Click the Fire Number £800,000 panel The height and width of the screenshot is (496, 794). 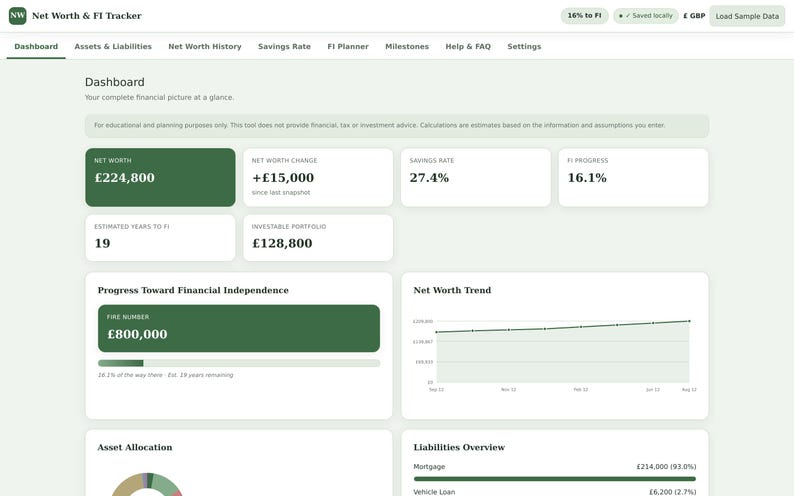[239, 328]
